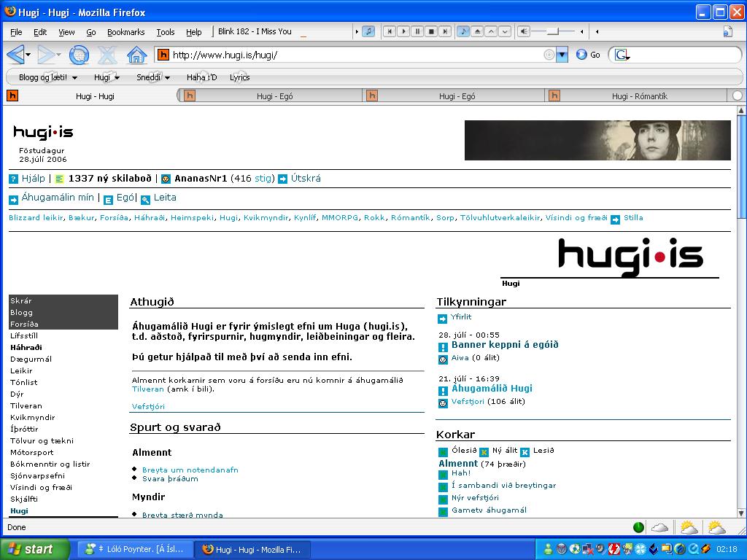The image size is (747, 560).
Task: Open the Bookmarks menu
Action: pos(125,32)
